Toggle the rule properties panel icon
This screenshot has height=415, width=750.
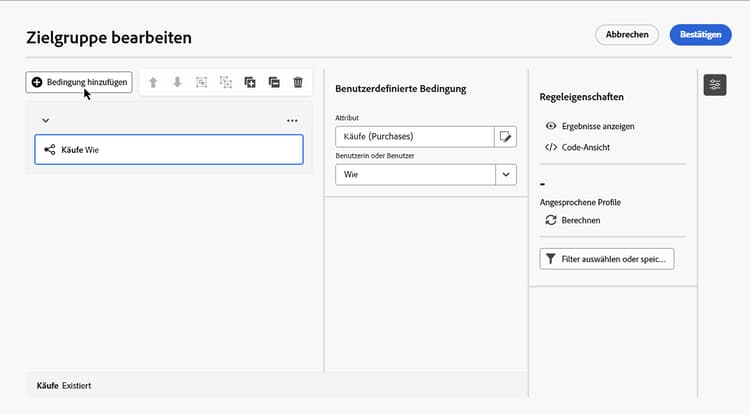(x=715, y=85)
